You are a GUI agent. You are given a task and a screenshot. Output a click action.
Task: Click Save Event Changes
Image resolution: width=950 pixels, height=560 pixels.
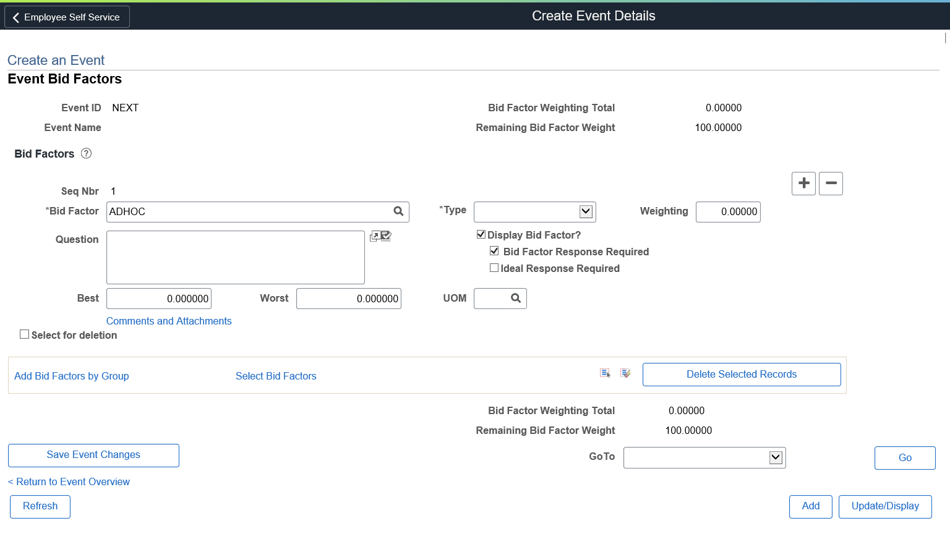pyautogui.click(x=93, y=455)
